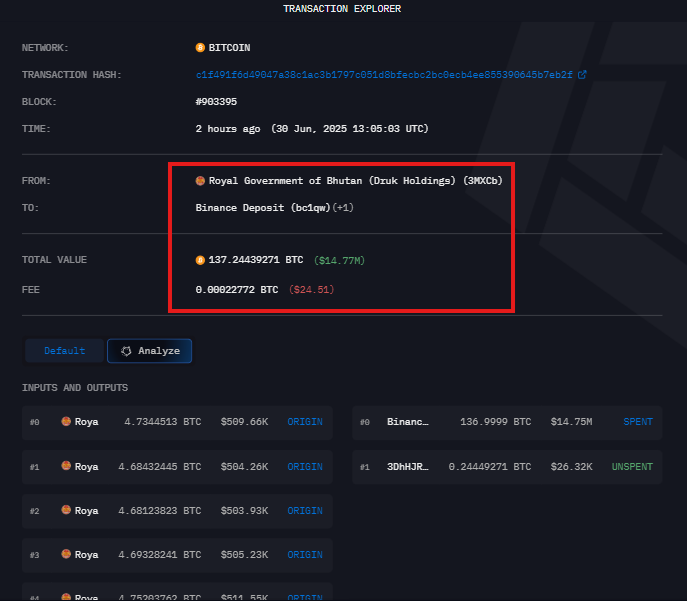Click the Bhutan icon in the input #3 row

point(66,554)
